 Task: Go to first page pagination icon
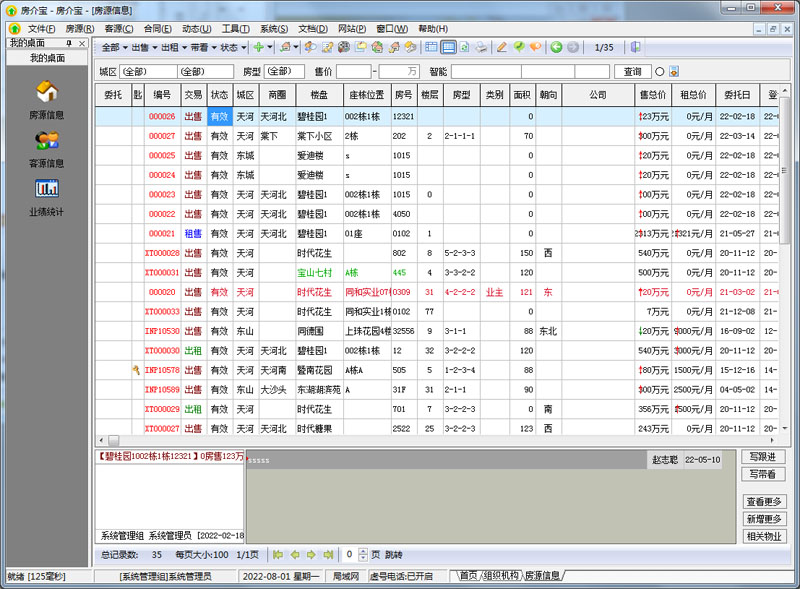coord(278,554)
